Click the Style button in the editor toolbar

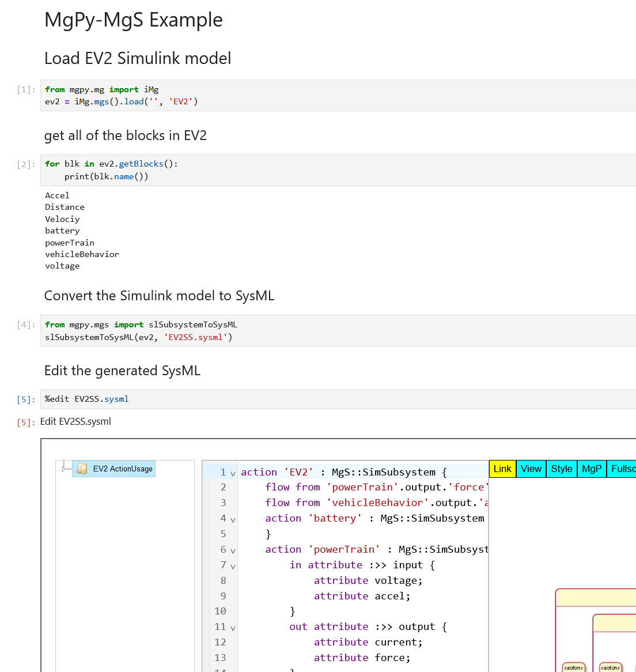[561, 469]
